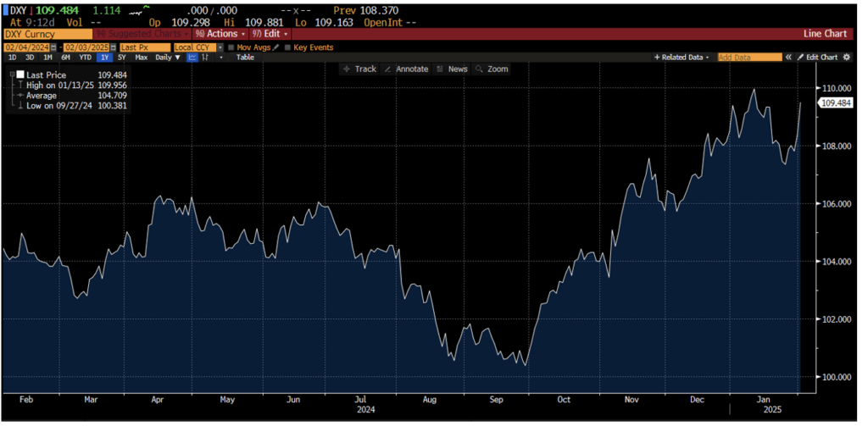The height and width of the screenshot is (426, 868).
Task: Click the 02/04/2024 start date field
Action: [26, 47]
